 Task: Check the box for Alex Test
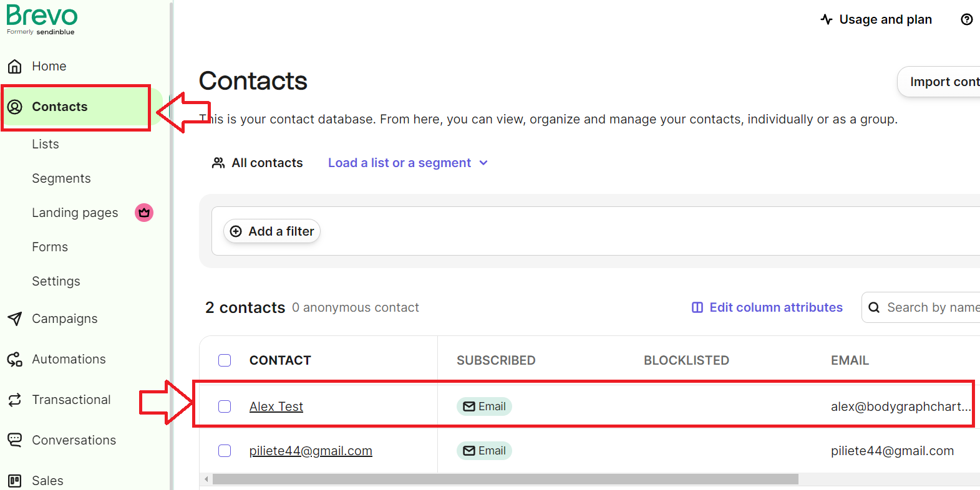point(225,406)
